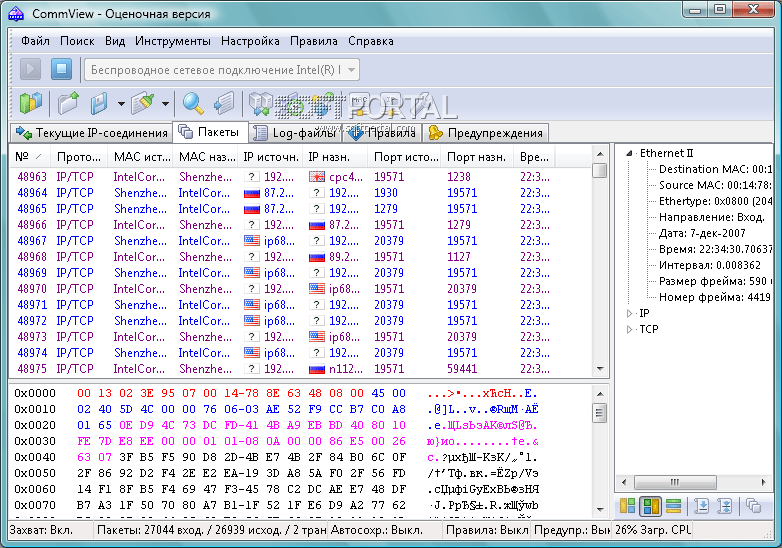782x548 pixels.
Task: Sort packets by Порт назн. column header
Action: [x=475, y=157]
